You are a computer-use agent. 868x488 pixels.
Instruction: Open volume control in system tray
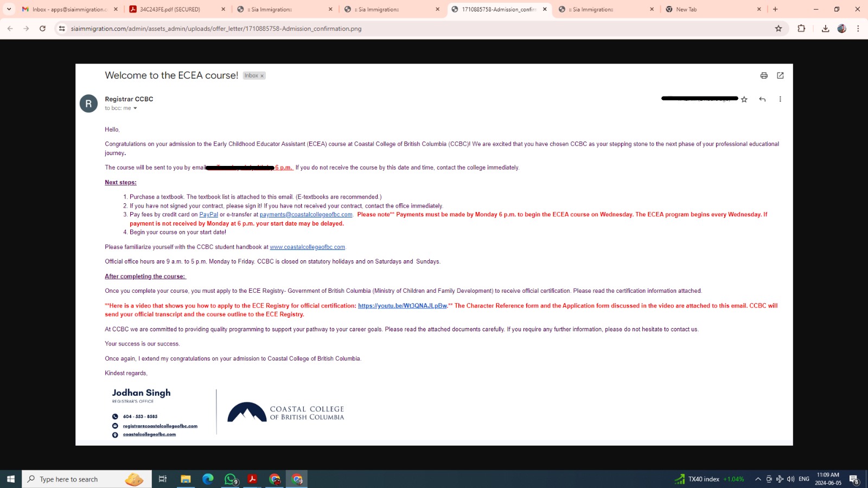point(790,479)
